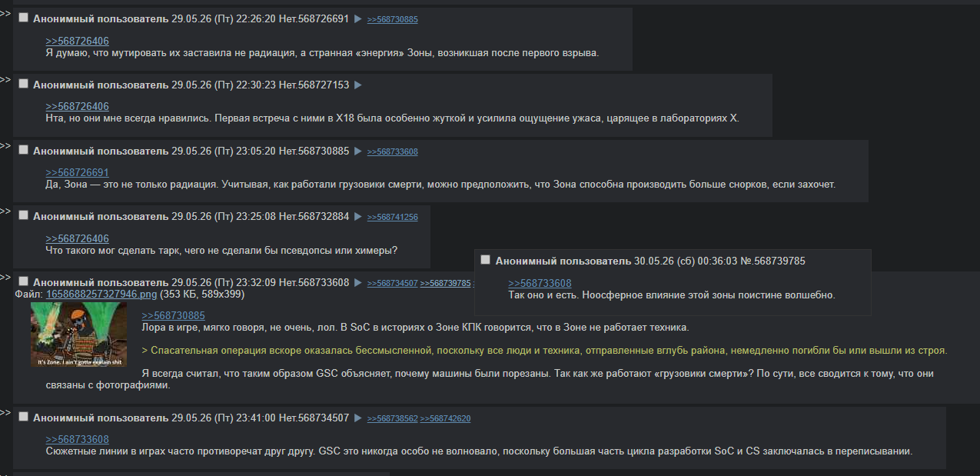Tick the checkbox on post 568726691
980x476 pixels.
[x=23, y=18]
